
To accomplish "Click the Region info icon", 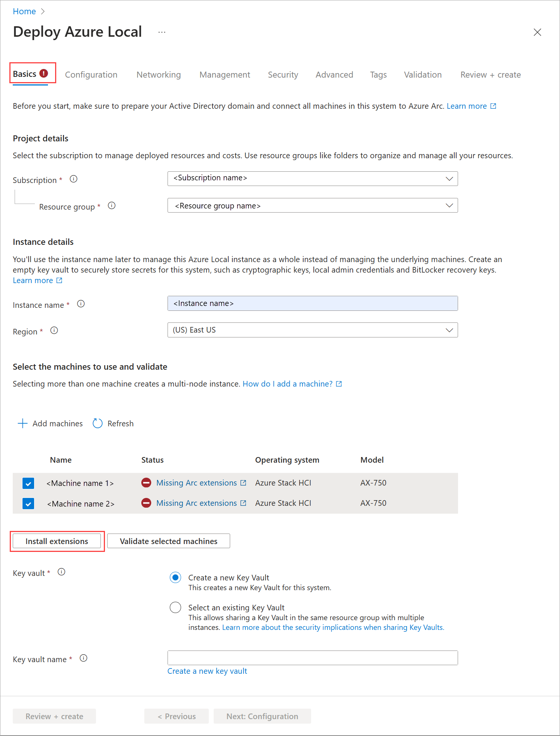I will coord(54,331).
